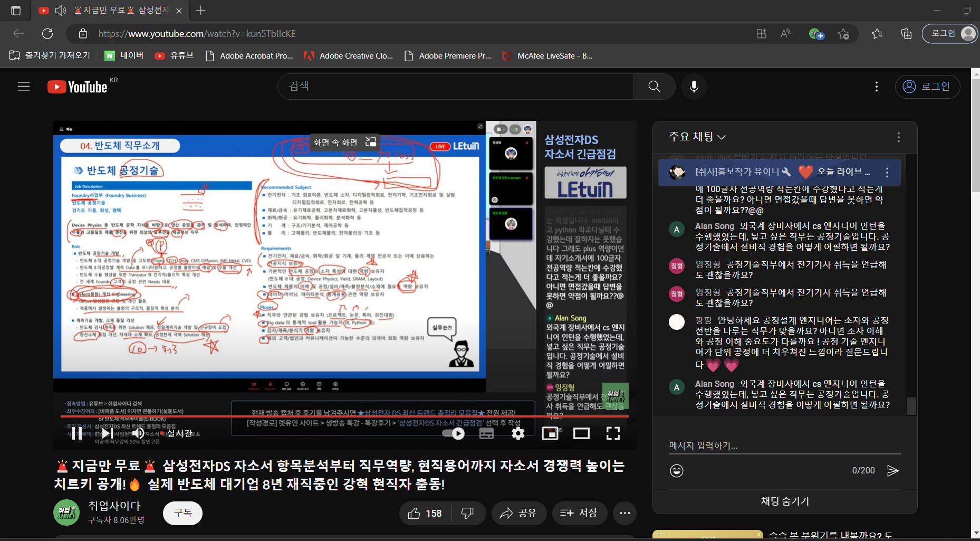
Task: Expand the 주요 채팅 dropdown
Action: pos(697,137)
